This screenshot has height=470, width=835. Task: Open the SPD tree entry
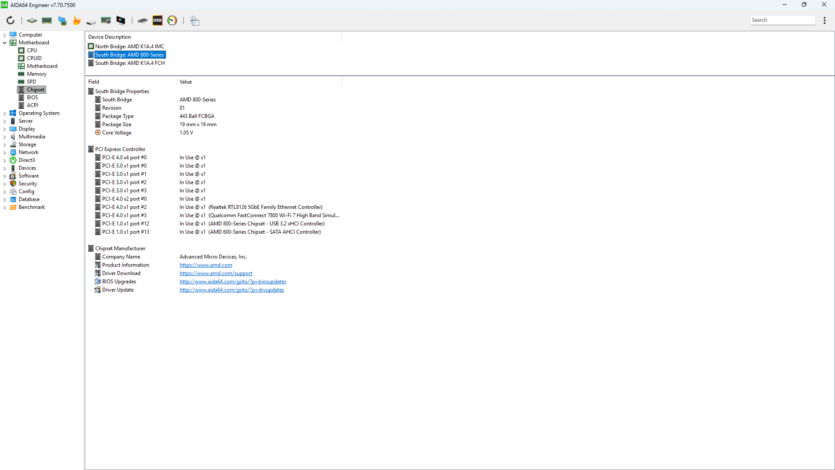click(31, 82)
